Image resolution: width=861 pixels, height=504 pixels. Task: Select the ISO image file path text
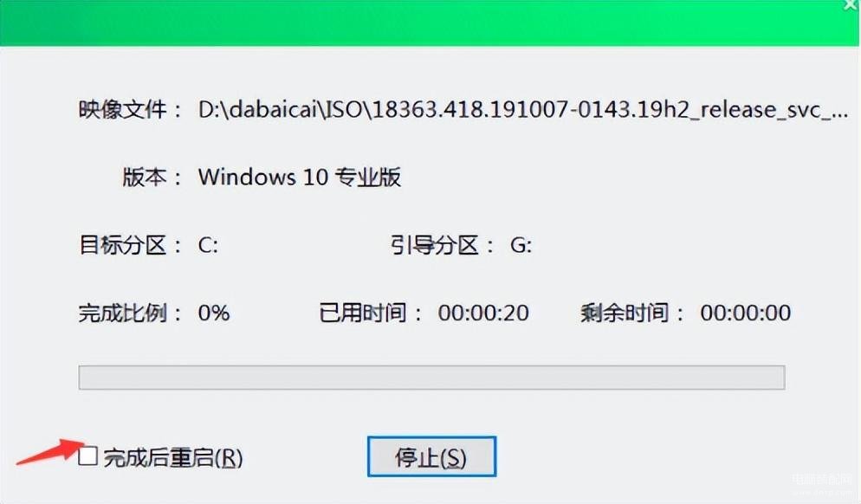pos(523,110)
